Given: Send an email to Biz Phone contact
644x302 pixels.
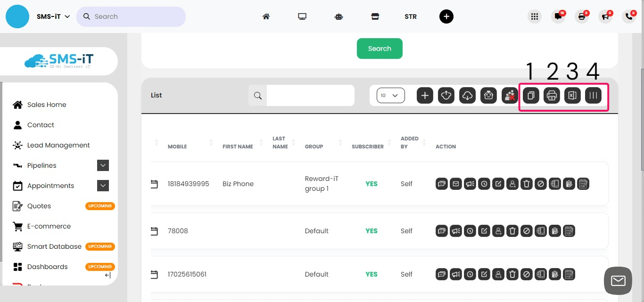Looking at the screenshot, I should coord(455,184).
